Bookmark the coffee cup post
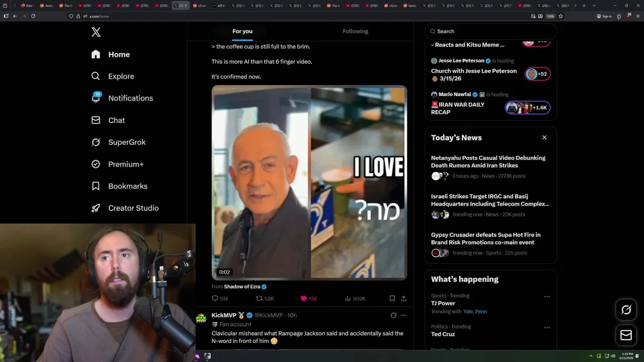This screenshot has height=362, width=644. [392, 299]
